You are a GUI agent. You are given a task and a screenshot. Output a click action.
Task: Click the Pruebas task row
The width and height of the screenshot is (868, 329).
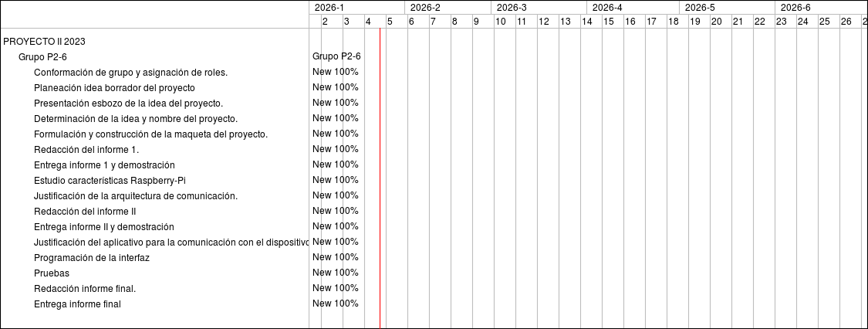point(52,273)
